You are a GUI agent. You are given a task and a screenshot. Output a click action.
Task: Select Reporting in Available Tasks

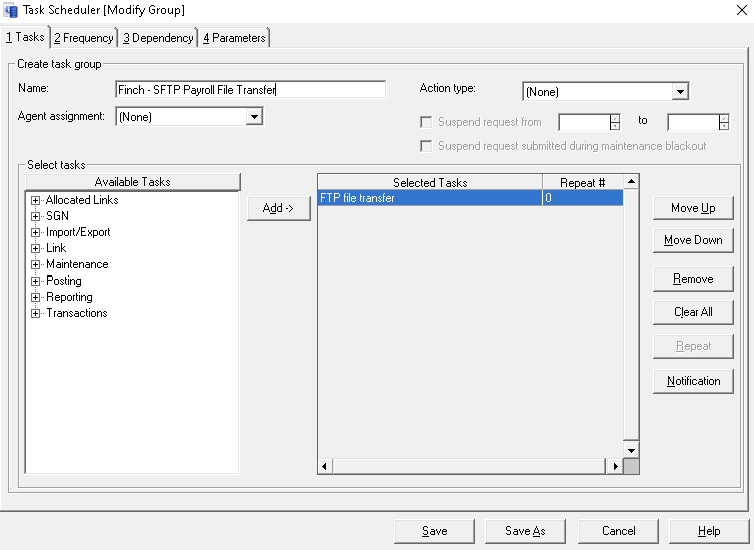[x=69, y=297]
